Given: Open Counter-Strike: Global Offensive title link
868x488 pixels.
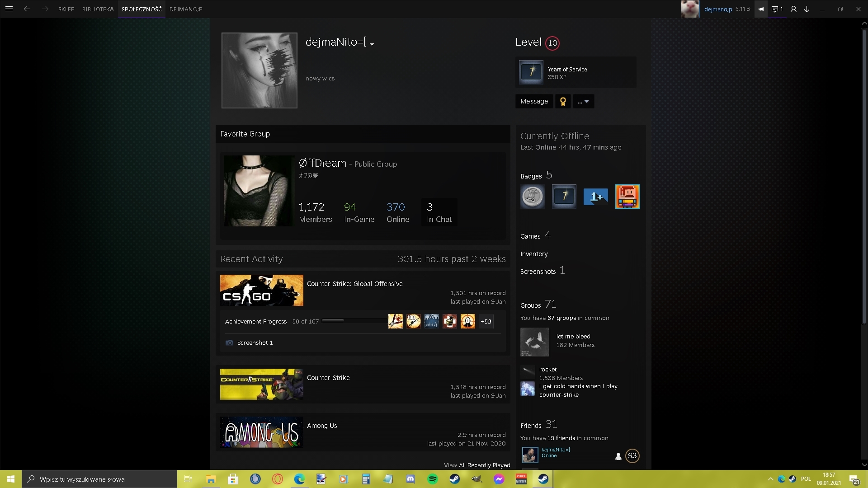Looking at the screenshot, I should 354,284.
